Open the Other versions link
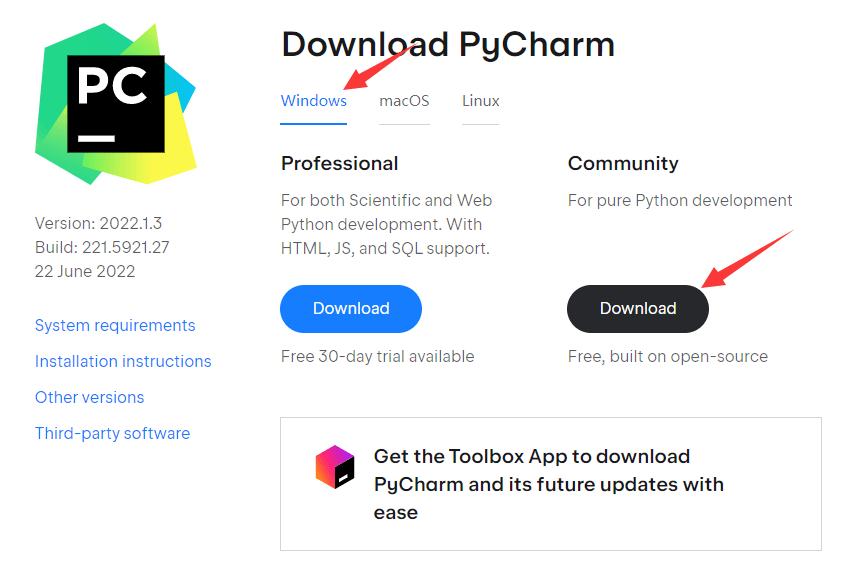 click(x=89, y=397)
